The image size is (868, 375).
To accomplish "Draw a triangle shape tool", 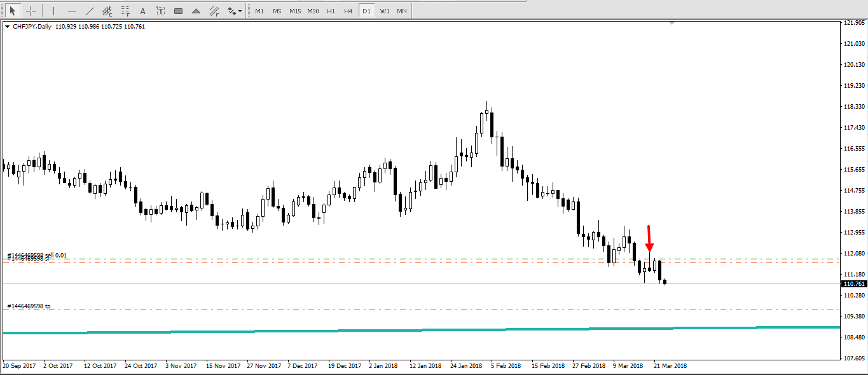I will (x=196, y=11).
